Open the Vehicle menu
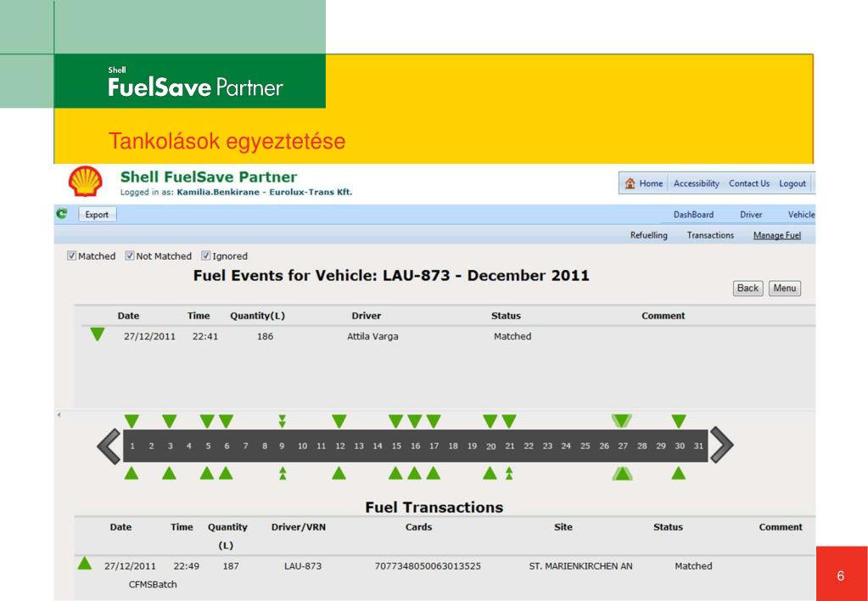 click(801, 215)
